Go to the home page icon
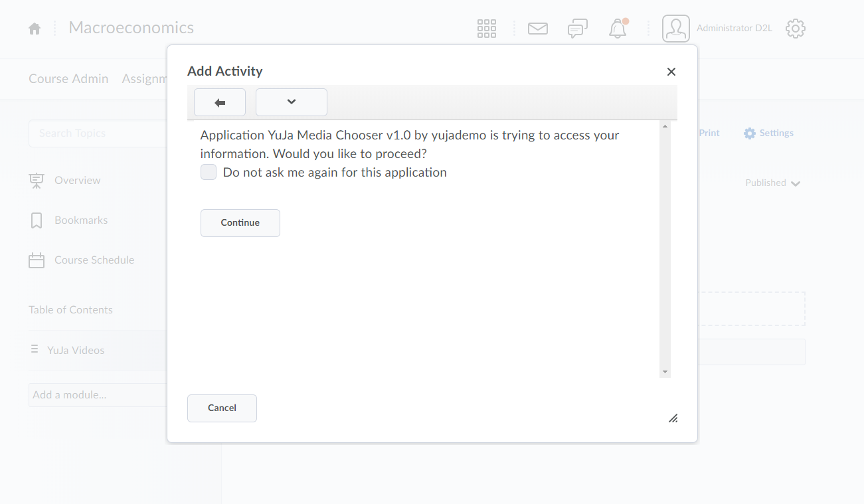The width and height of the screenshot is (864, 504). 35,29
